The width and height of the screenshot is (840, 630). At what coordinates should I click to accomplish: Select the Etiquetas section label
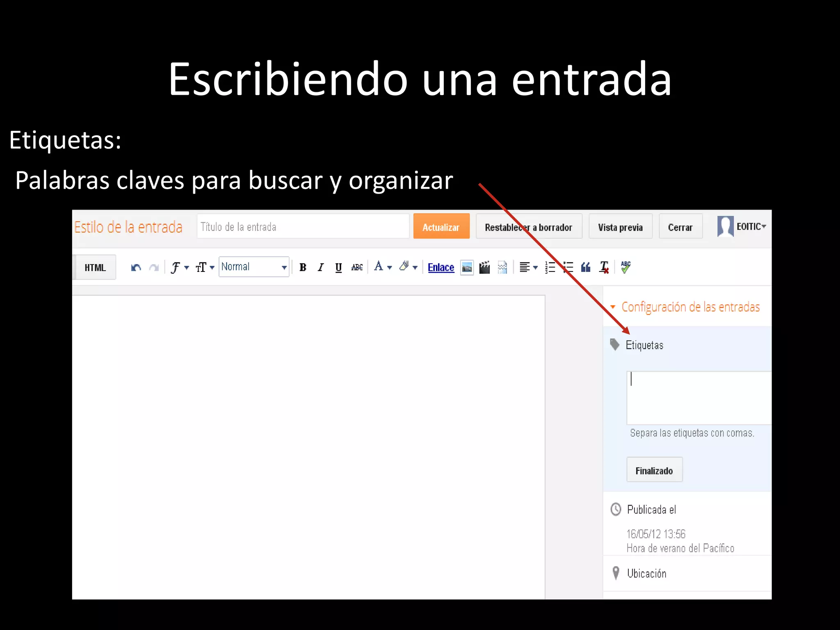[x=644, y=345]
